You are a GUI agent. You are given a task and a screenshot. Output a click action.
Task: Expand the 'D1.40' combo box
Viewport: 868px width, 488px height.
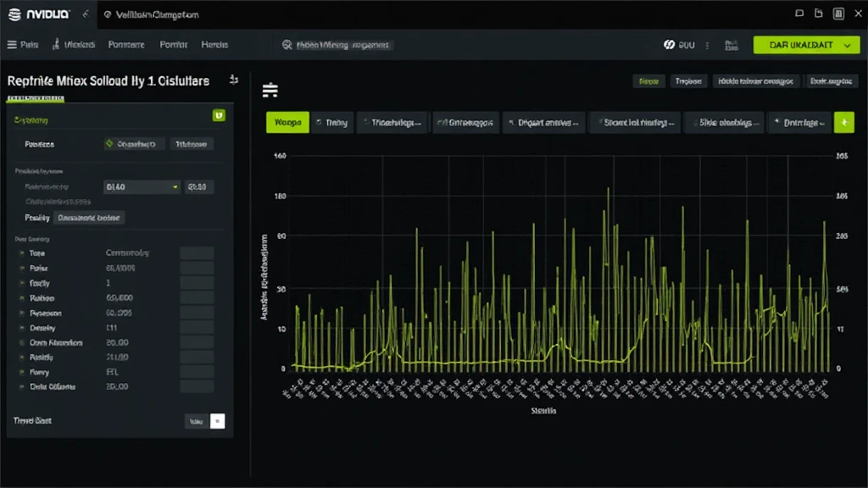[142, 186]
